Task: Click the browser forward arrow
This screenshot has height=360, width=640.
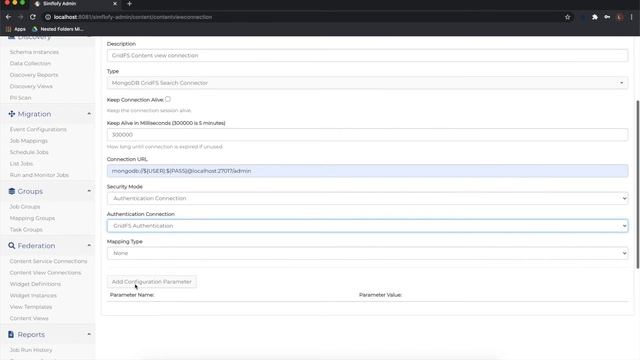Action: click(x=20, y=17)
